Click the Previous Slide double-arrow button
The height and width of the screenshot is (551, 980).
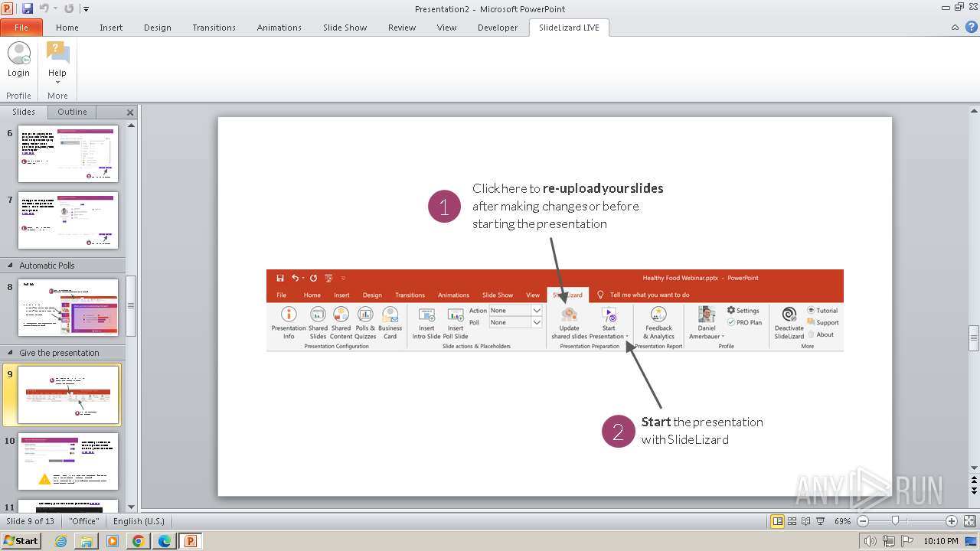pyautogui.click(x=974, y=480)
